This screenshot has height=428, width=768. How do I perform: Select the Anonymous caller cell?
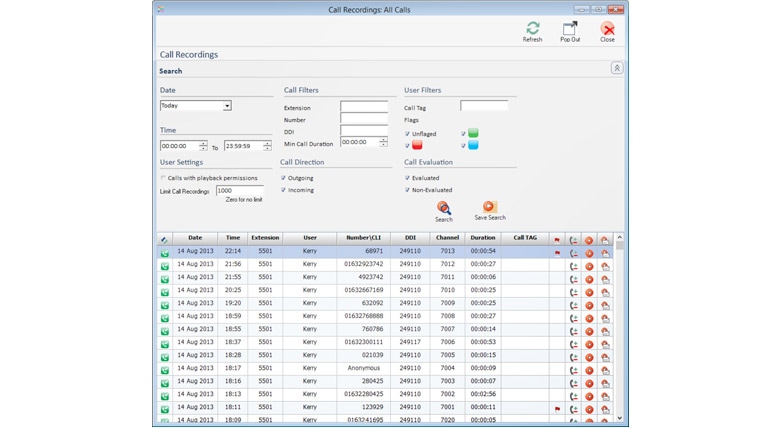363,368
